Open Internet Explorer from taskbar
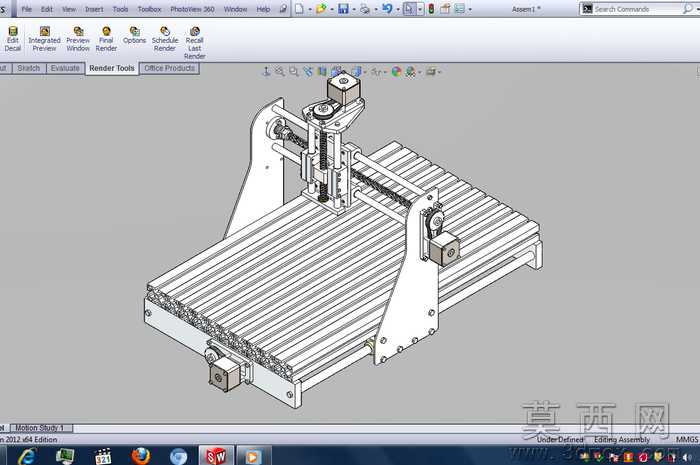Viewport: 700px width, 465px height. coord(28,456)
